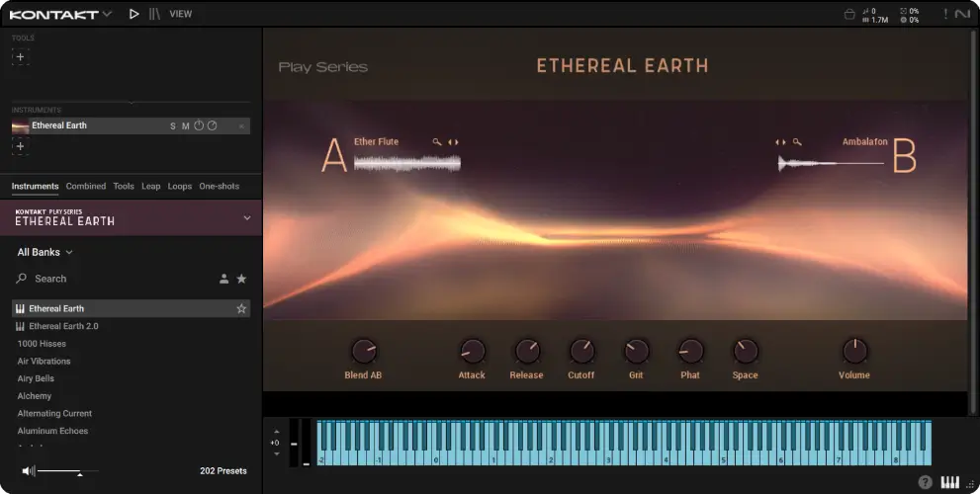Click sound A previous/next arrows
980x494 pixels.
pyautogui.click(x=453, y=142)
